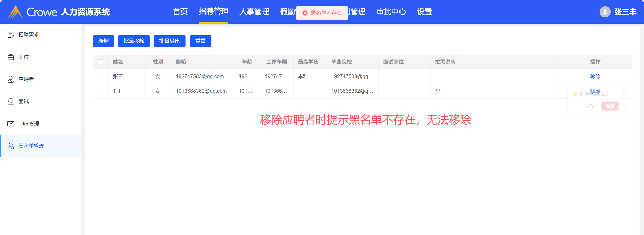Click the 年龄 column header
The image size is (644, 235).
coord(247,62)
